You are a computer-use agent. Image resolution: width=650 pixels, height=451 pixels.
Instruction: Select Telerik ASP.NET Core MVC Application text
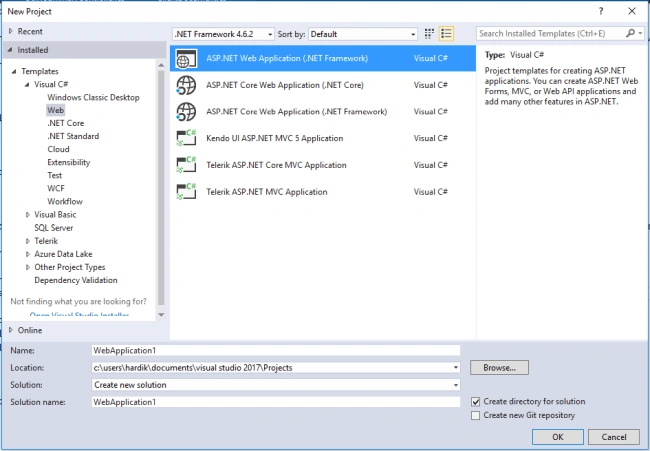click(x=276, y=165)
